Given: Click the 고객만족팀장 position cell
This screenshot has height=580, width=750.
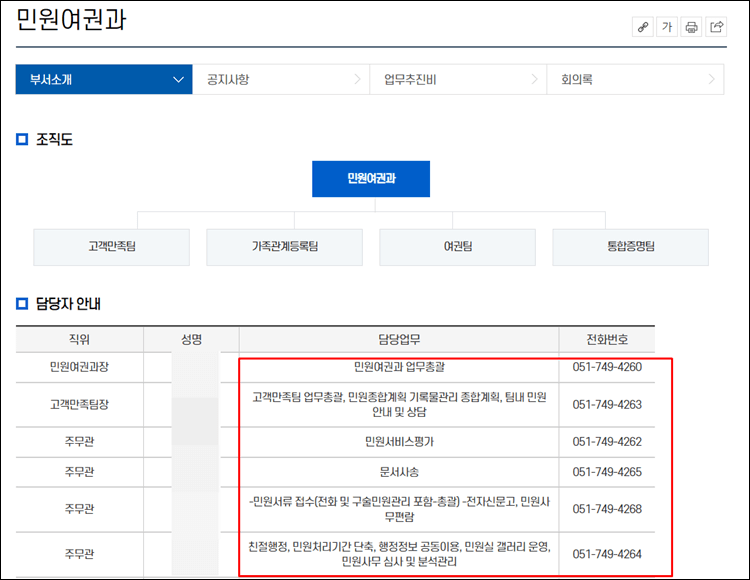Looking at the screenshot, I should pyautogui.click(x=79, y=405).
